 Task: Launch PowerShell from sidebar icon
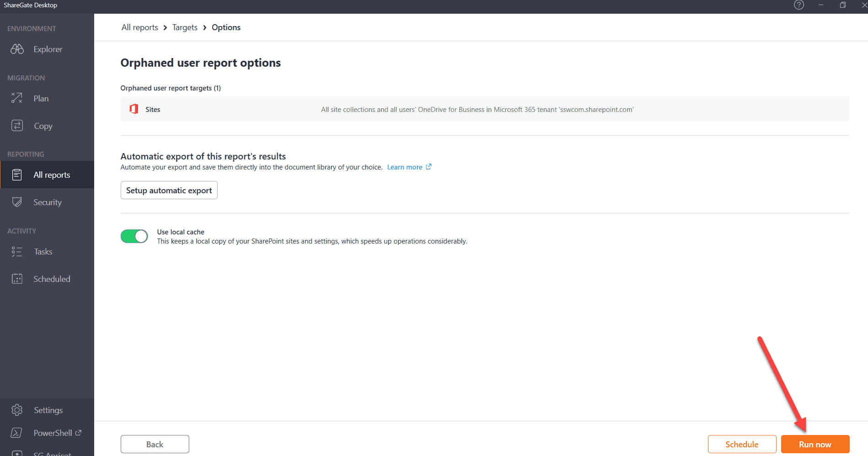click(x=16, y=433)
